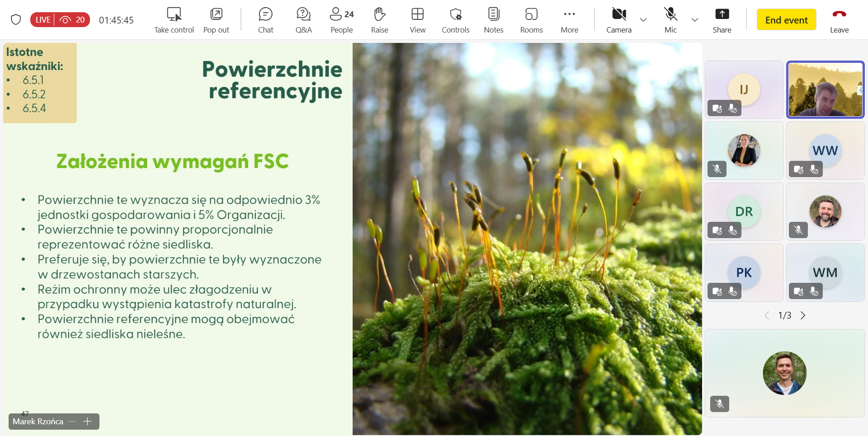Open the Notes panel
Viewport: 868px width, 436px height.
[493, 20]
